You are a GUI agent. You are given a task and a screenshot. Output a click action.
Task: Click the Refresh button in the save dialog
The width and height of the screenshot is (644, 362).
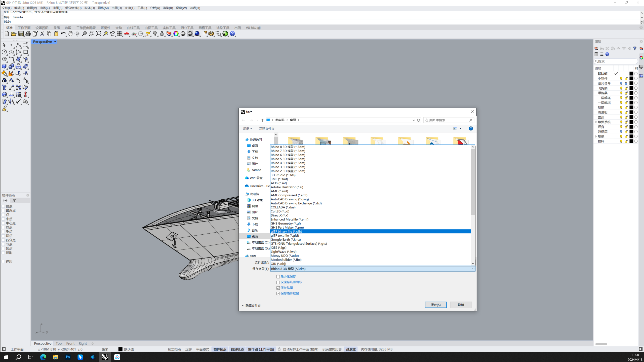pyautogui.click(x=418, y=120)
